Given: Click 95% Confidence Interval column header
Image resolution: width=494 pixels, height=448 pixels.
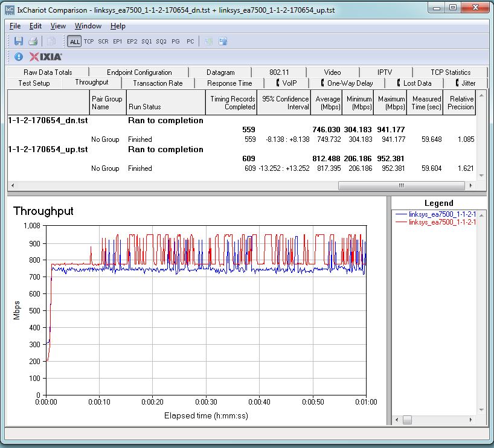Looking at the screenshot, I should click(x=284, y=103).
